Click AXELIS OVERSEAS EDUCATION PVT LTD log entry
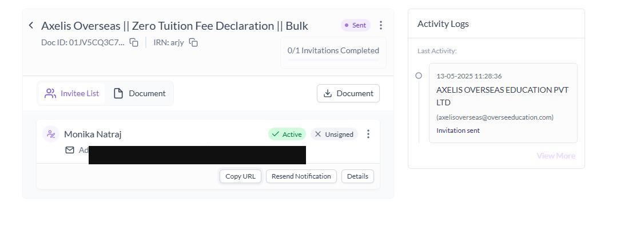The image size is (644, 241). click(x=502, y=96)
